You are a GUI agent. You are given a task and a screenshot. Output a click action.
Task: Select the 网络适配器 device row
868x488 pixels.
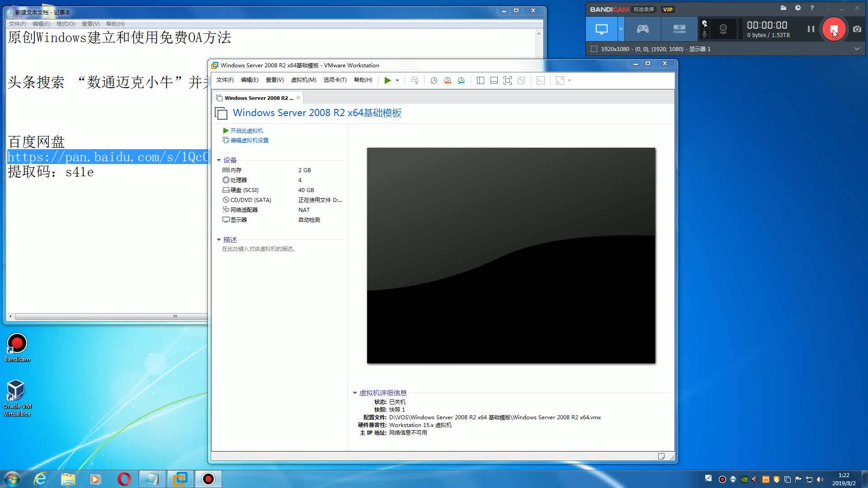tap(282, 210)
